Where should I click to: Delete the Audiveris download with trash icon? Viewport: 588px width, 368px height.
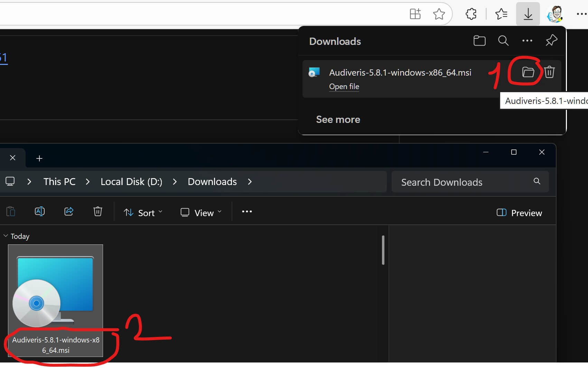pyautogui.click(x=549, y=72)
